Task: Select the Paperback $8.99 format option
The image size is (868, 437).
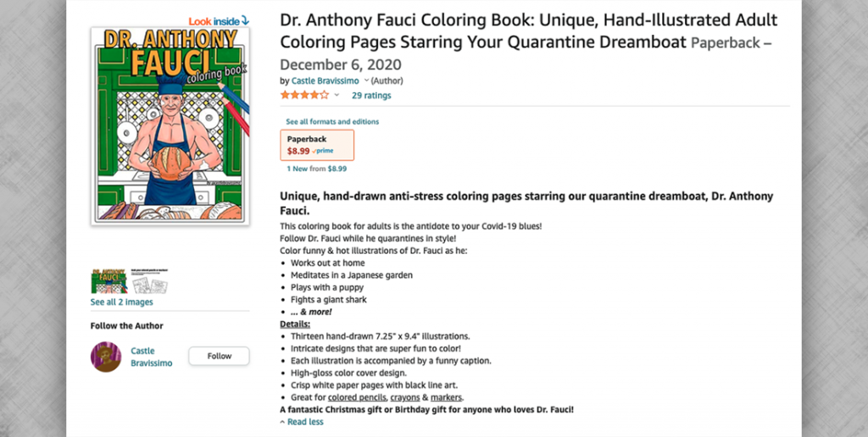Action: (x=316, y=145)
